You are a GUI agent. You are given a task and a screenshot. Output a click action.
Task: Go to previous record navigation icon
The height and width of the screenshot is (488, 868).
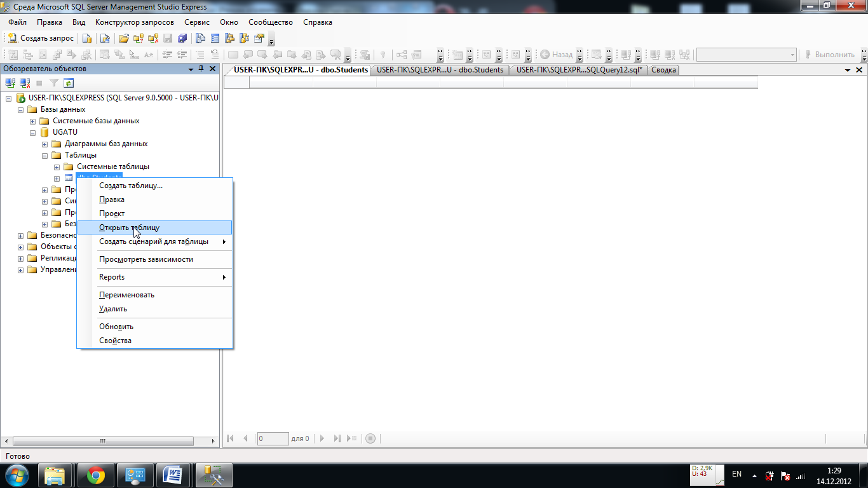pos(245,438)
